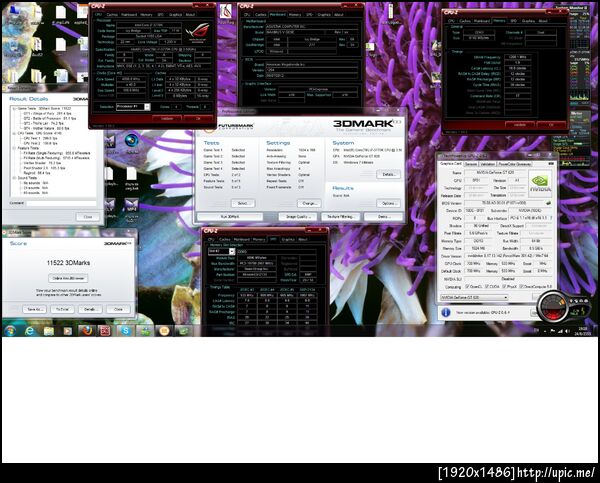Click the circular gauge desktop gadget

coord(553,307)
